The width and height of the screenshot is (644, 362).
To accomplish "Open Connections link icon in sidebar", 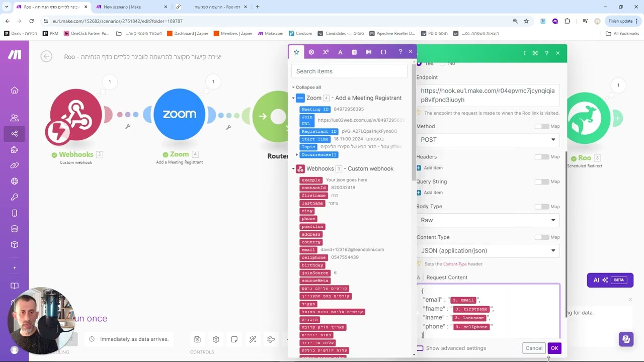I will [14, 165].
